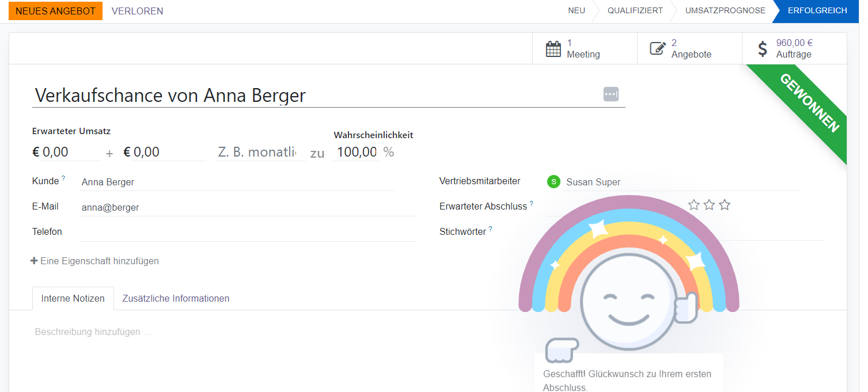Click plus icon to add a property

[34, 261]
